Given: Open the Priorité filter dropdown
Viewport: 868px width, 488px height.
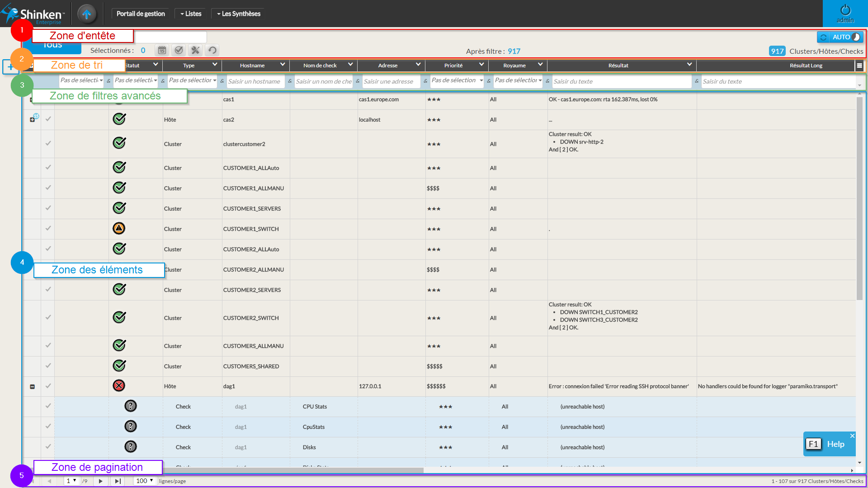Looking at the screenshot, I should pyautogui.click(x=457, y=80).
